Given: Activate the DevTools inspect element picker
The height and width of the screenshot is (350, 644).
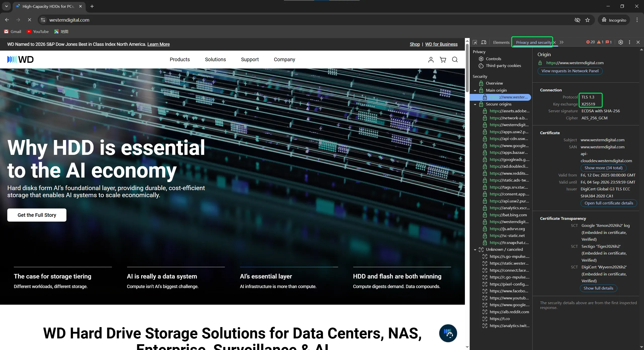Looking at the screenshot, I should coord(475,42).
